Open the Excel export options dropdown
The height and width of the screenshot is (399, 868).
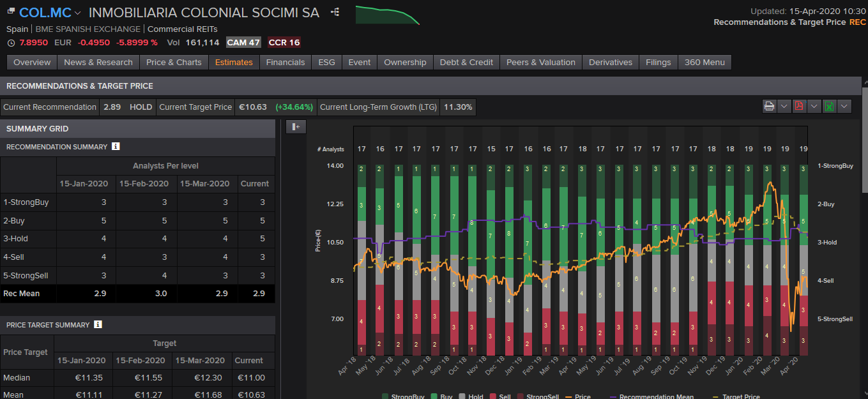click(844, 107)
